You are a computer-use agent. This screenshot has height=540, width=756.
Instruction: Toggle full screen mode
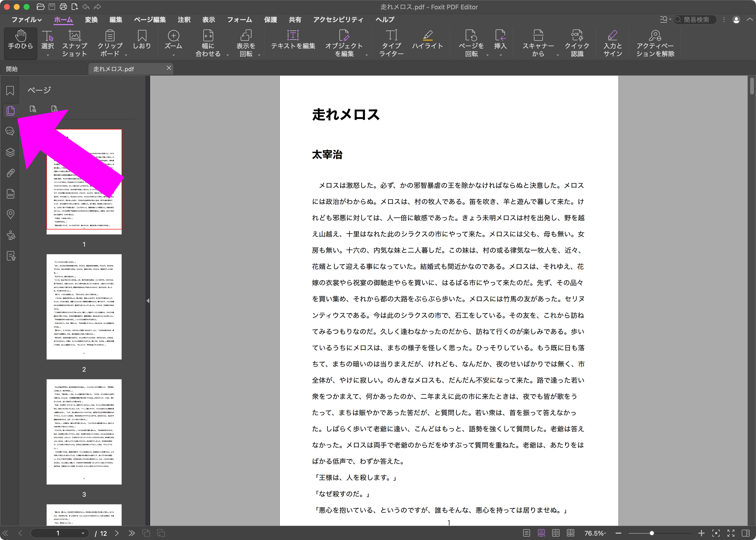point(731,533)
